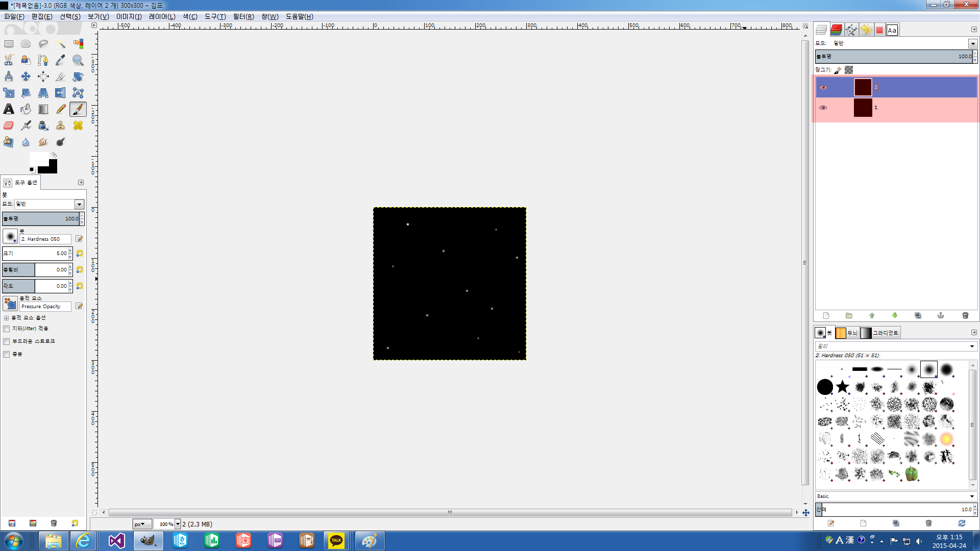
Task: Switch to the 그라디언트 gradients tab
Action: 880,333
